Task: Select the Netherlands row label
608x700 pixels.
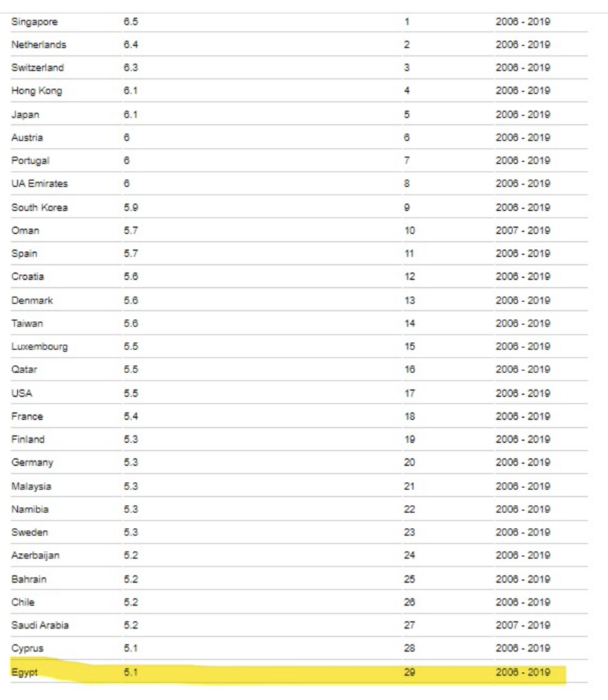Action: pos(39,45)
